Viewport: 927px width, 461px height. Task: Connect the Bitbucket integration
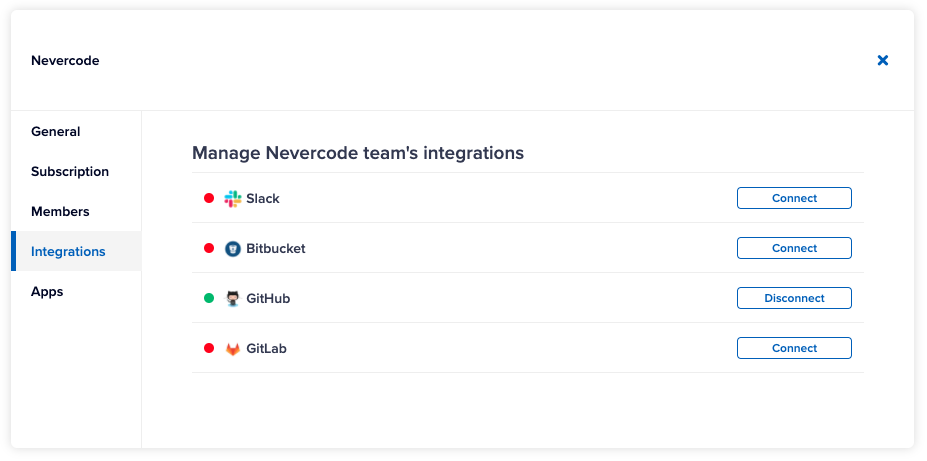794,248
